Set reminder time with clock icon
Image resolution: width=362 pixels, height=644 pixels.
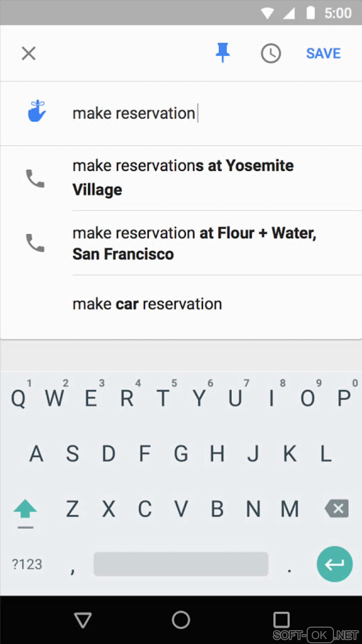[271, 54]
